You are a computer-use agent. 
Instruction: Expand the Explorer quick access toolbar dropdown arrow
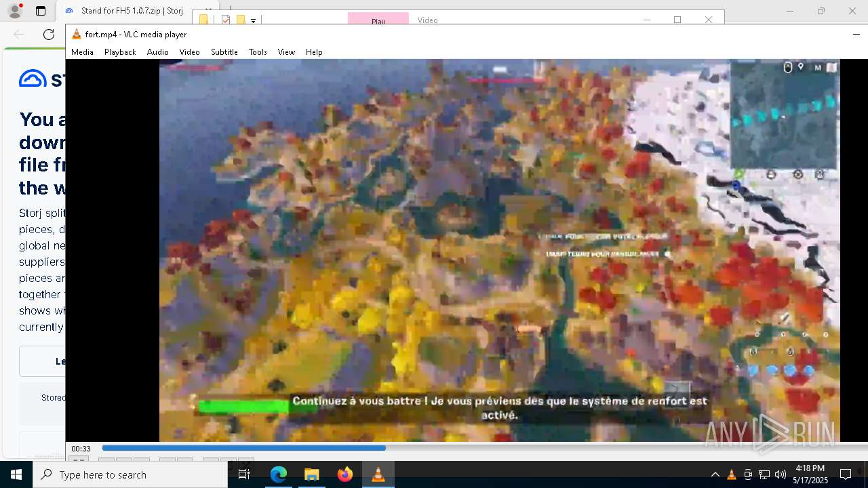[x=253, y=20]
